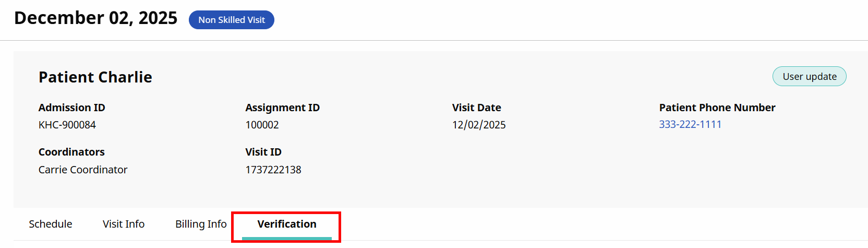Click the visit date value 12/02/2025
The image size is (868, 248).
pyautogui.click(x=479, y=125)
